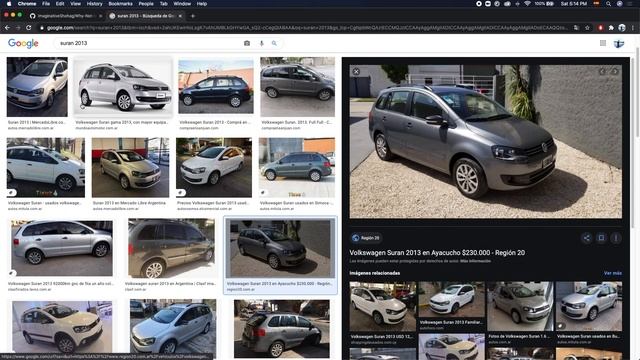Start voice search with microphone icon

coord(262,43)
